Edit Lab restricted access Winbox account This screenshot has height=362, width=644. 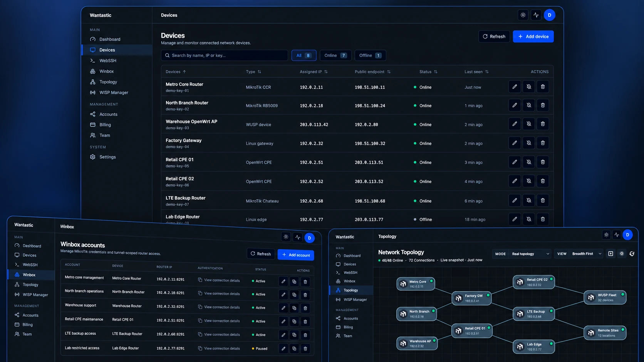pos(283,349)
